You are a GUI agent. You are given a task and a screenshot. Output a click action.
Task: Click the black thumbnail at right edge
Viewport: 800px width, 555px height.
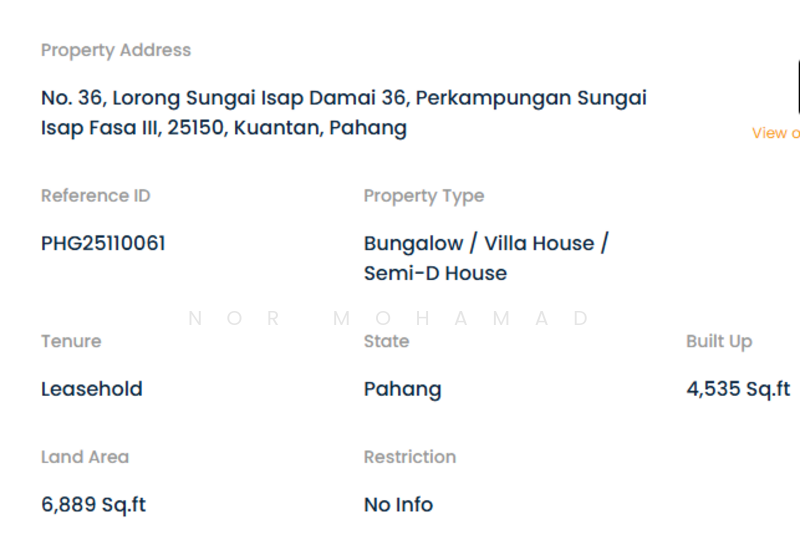797,87
